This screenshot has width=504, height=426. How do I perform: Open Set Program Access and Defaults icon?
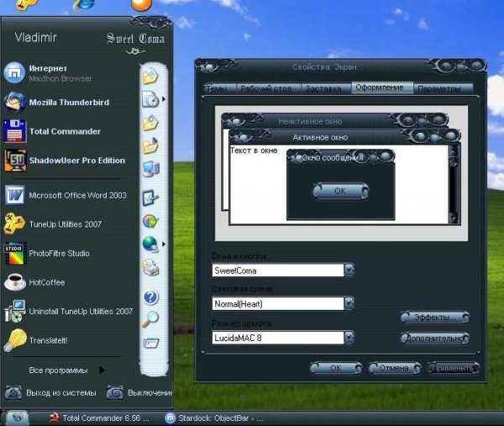[x=150, y=221]
